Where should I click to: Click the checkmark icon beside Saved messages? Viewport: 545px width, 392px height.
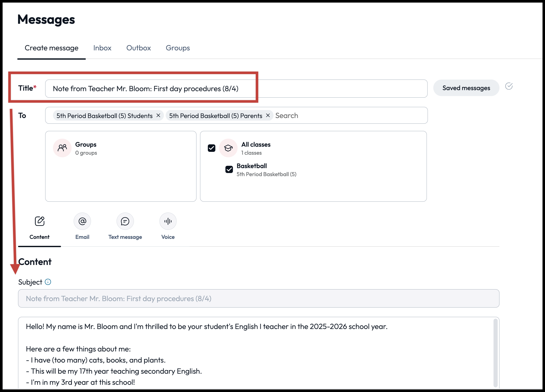(x=509, y=86)
